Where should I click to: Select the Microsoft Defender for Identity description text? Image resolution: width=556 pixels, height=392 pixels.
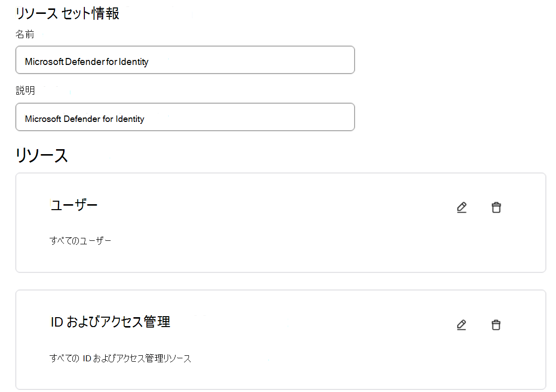coord(83,119)
